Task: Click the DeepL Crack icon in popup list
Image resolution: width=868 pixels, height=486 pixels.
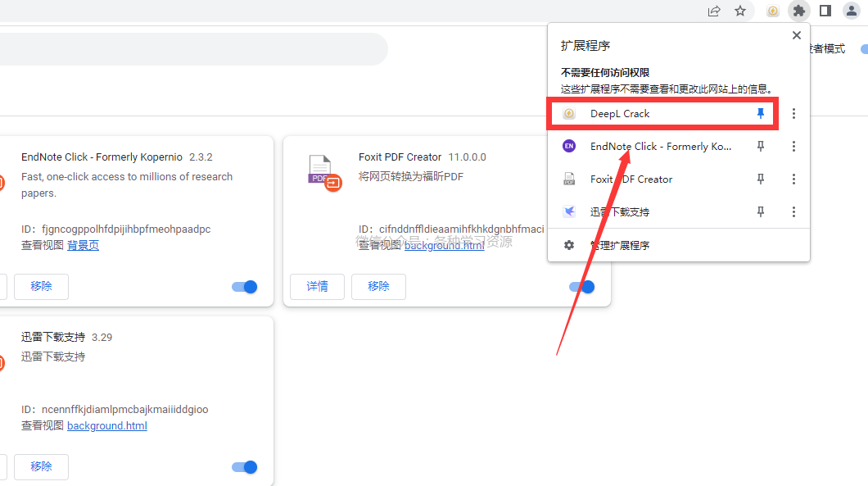Action: pyautogui.click(x=569, y=114)
